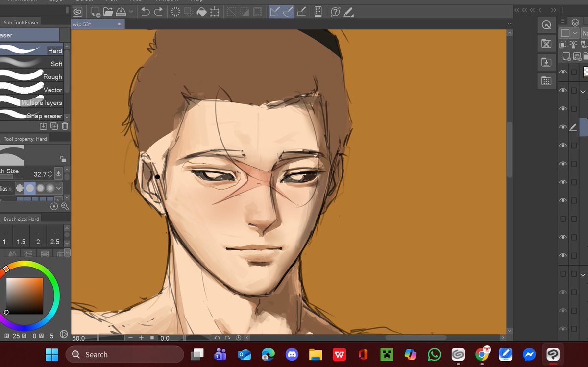Select the Tool property: Hard tab
Image resolution: width=588 pixels, height=367 pixels.
pyautogui.click(x=25, y=139)
